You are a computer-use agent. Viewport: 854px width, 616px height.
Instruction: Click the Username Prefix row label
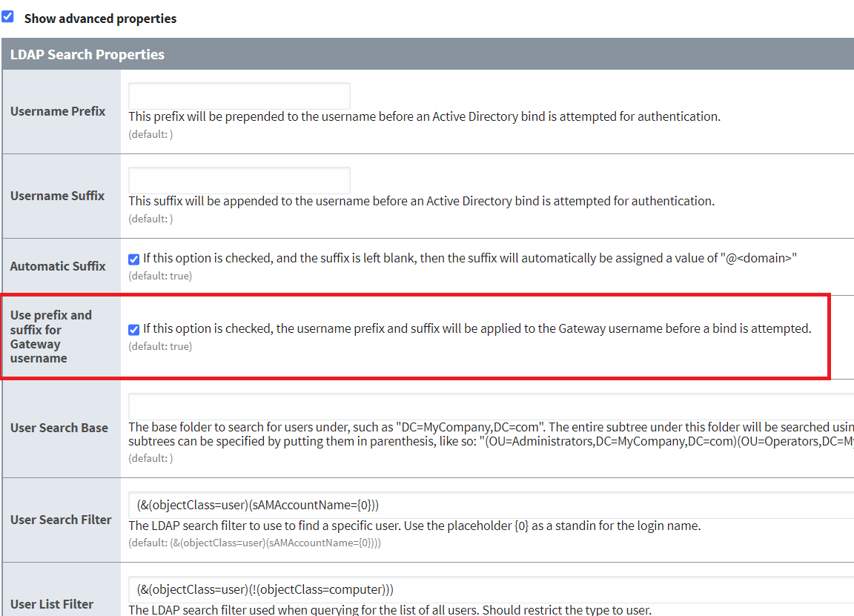pos(58,111)
